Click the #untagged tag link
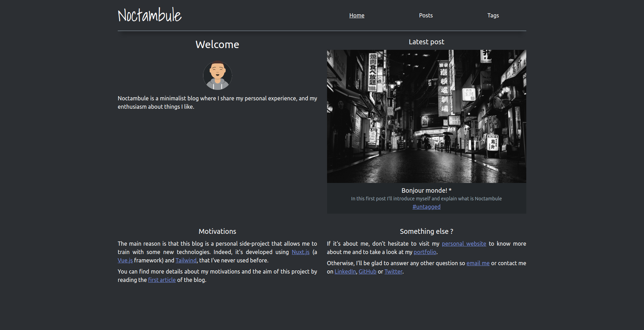Screen dimensions: 644x330 click(x=426, y=207)
